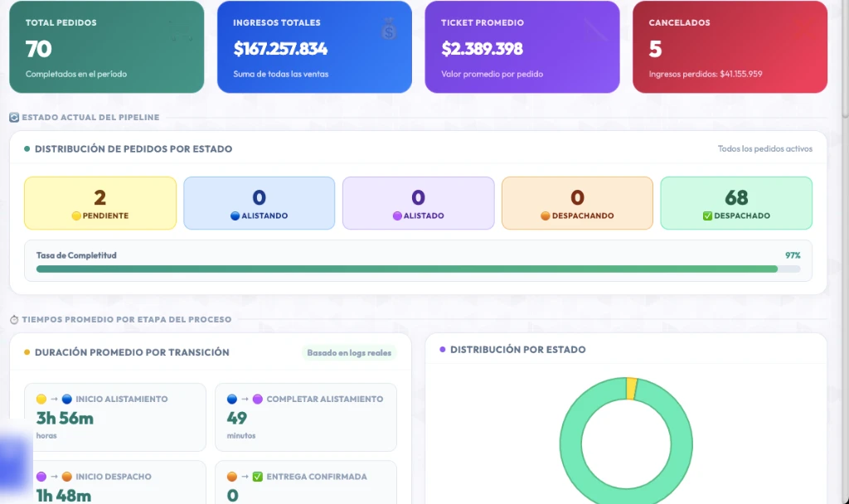Viewport: 849px width, 504px height.
Task: Click the Pendiente count of 2
Action: (99, 197)
